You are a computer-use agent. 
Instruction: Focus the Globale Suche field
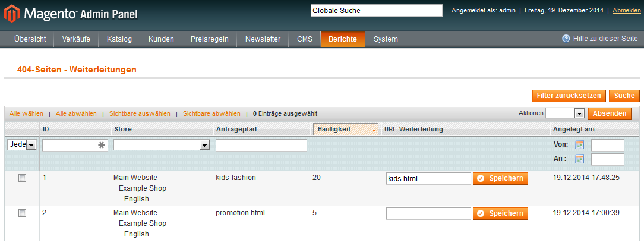pos(377,11)
